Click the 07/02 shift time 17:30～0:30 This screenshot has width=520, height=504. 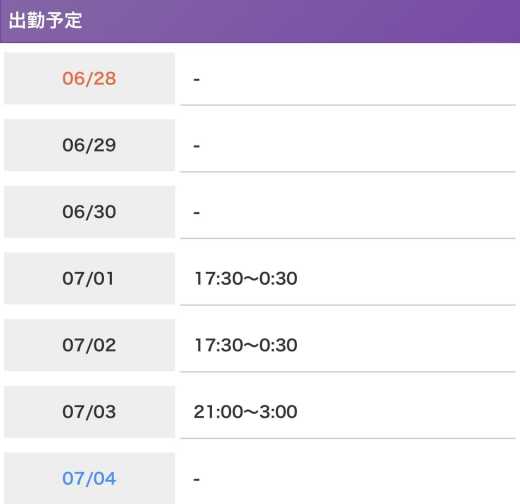pos(246,345)
